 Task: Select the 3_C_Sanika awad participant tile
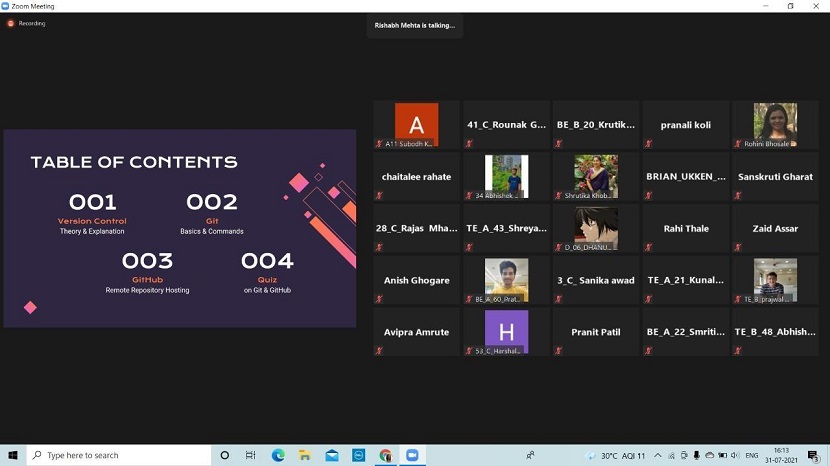[x=596, y=280]
